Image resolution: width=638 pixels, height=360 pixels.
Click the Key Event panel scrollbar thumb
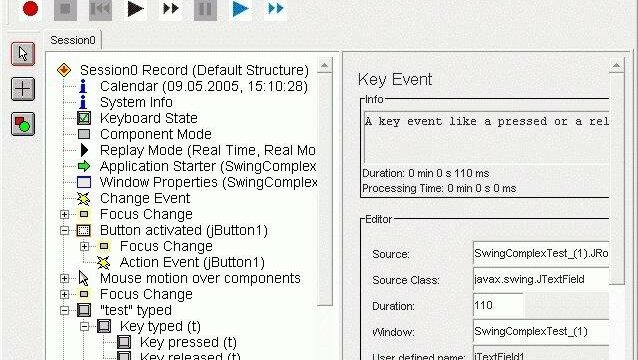coord(616,179)
